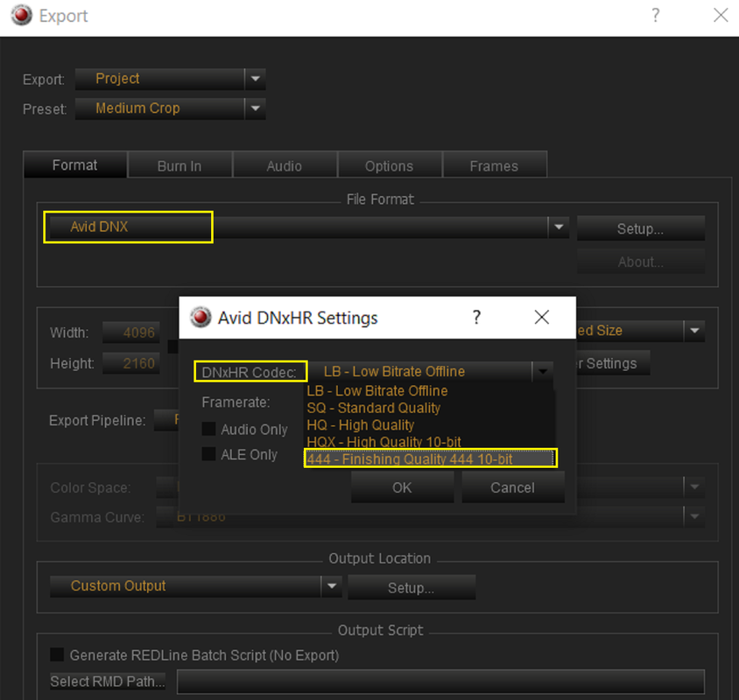Switch to the Audio tab

coord(285,165)
